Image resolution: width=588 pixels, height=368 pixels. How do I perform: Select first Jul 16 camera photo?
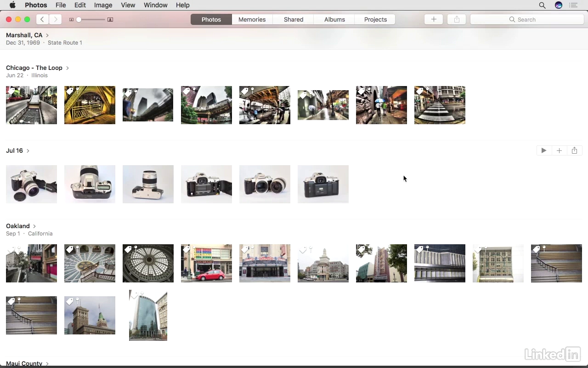click(x=31, y=184)
